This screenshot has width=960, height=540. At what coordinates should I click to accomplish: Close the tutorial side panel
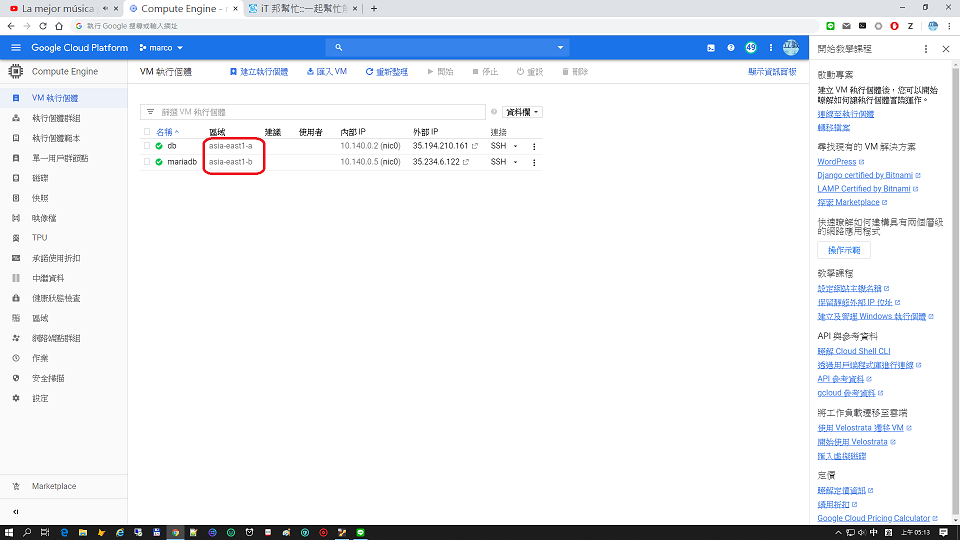pyautogui.click(x=945, y=49)
